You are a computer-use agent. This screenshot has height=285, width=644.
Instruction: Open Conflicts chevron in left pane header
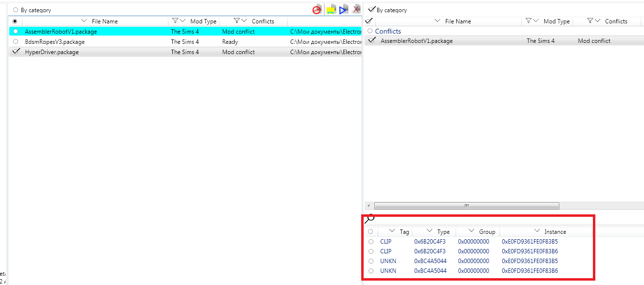point(245,21)
